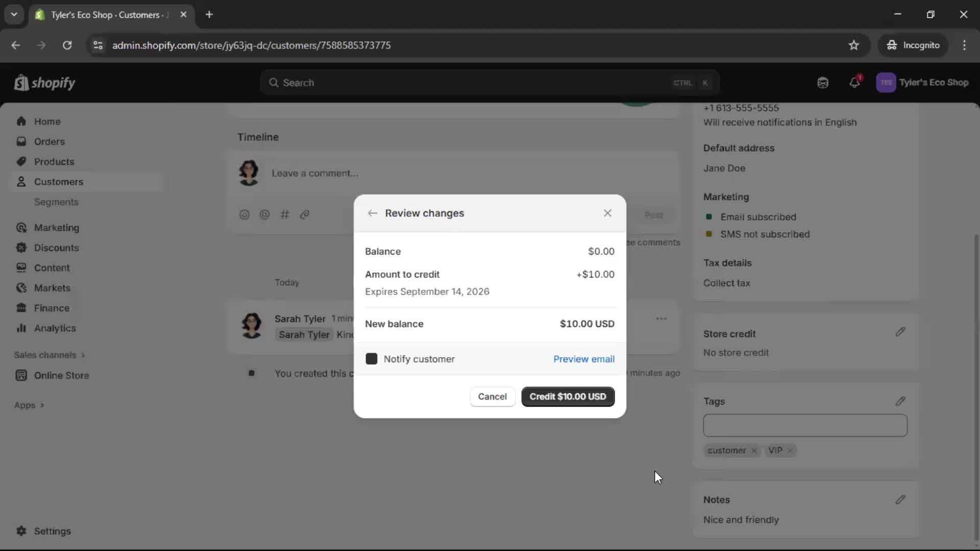Type in the Tags input field
The height and width of the screenshot is (551, 980).
click(x=805, y=425)
